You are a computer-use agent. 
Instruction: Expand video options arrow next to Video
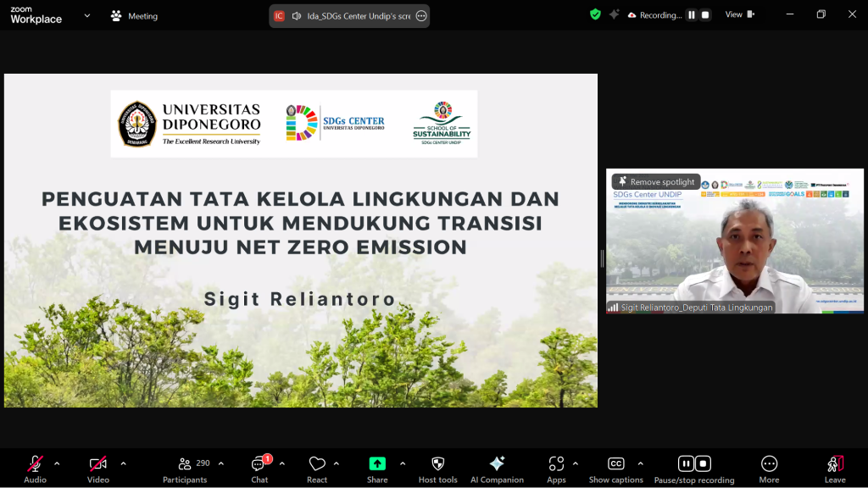coord(123,463)
